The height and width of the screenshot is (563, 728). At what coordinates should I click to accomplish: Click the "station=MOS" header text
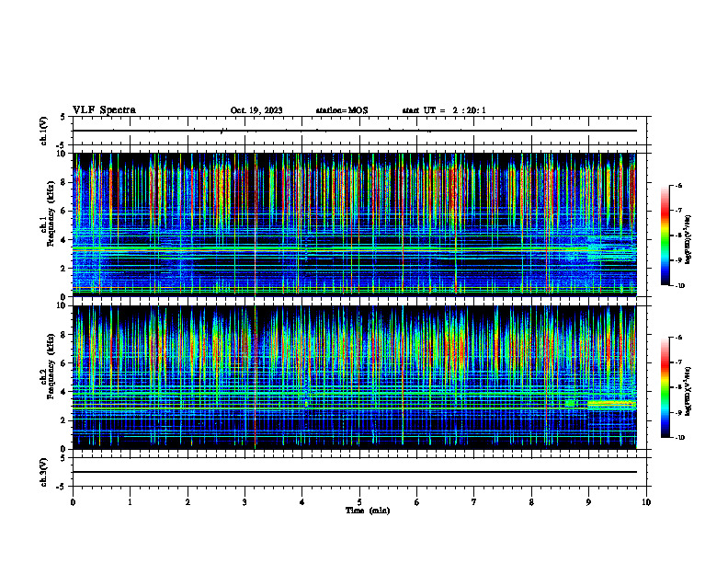point(342,110)
